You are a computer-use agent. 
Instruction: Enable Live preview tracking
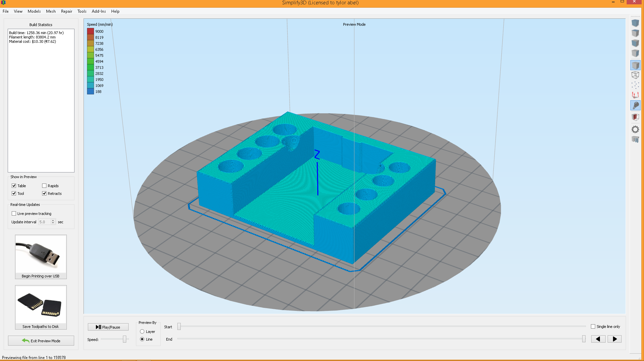tap(14, 214)
